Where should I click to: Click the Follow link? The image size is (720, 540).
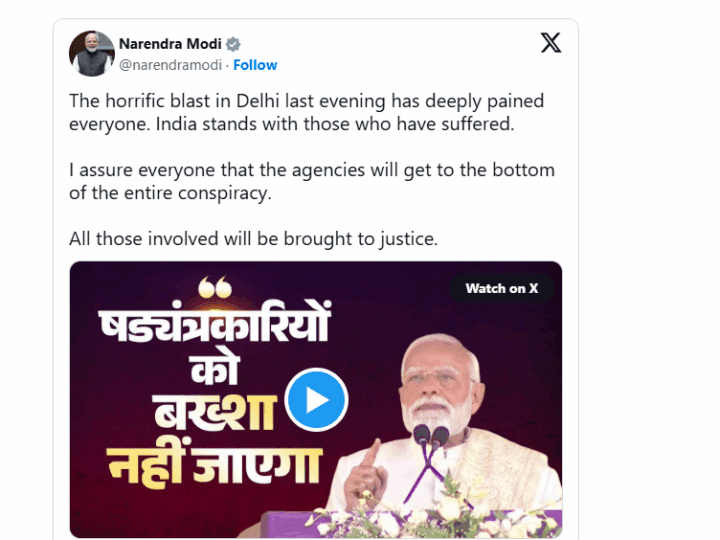(255, 65)
